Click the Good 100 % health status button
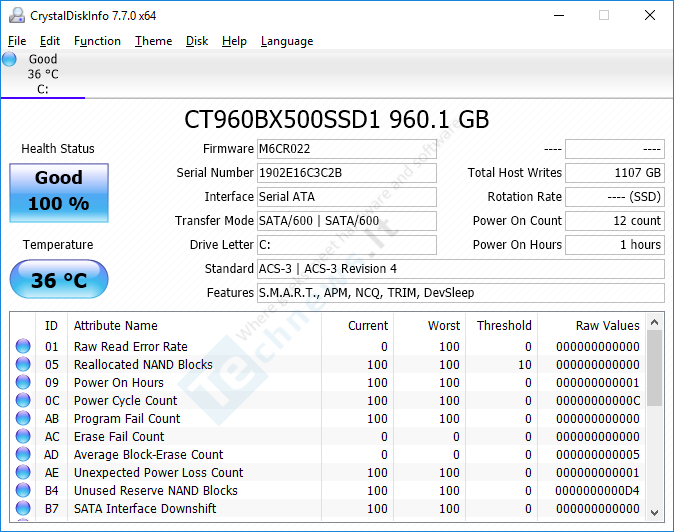 click(59, 193)
